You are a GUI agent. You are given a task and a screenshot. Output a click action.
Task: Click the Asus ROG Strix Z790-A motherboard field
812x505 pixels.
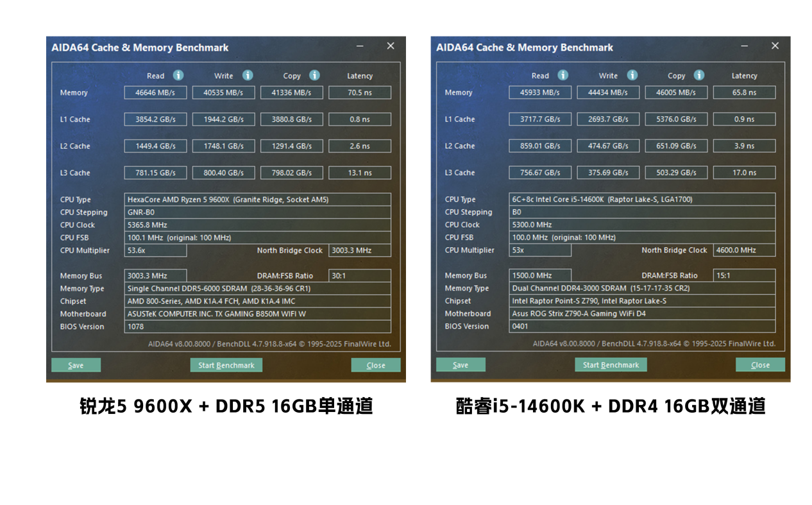pos(642,314)
